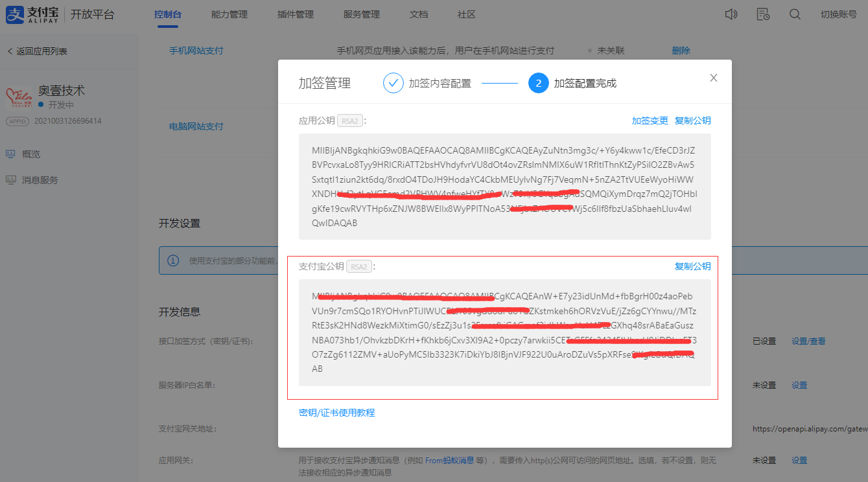
Task: Click 设置 for 应用网关
Action: point(799,460)
